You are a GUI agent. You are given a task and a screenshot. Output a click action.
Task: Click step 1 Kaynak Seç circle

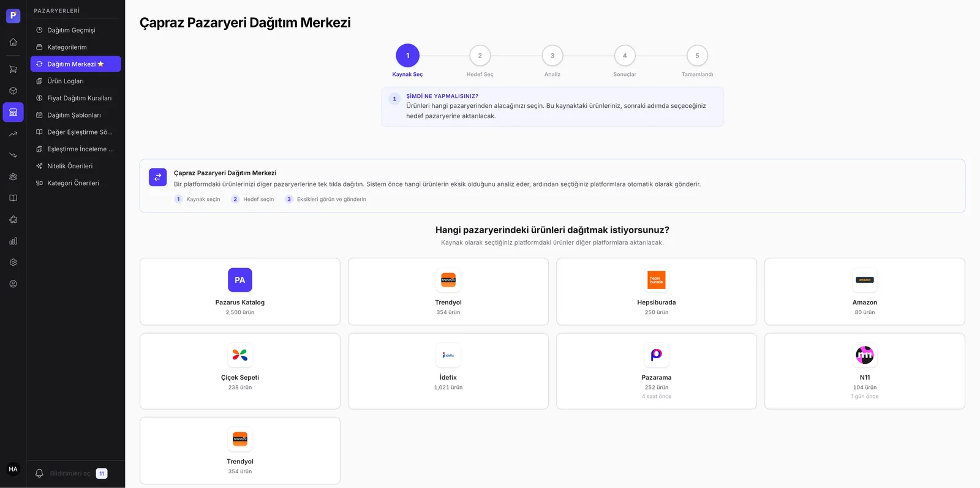coord(407,56)
